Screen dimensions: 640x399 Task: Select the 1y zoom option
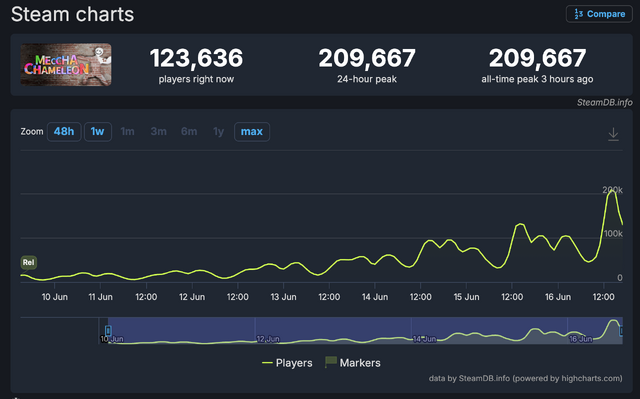(218, 132)
